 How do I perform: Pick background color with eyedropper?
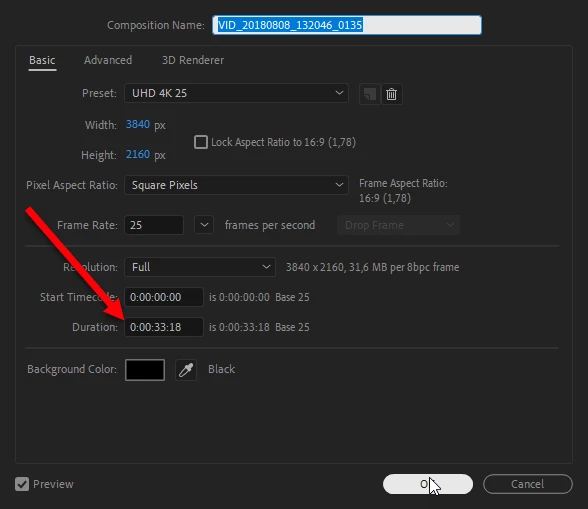(x=186, y=370)
